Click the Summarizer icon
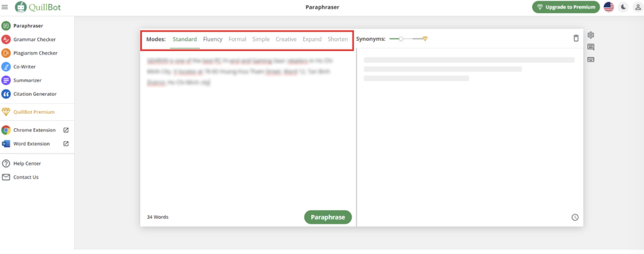This screenshot has height=254, width=644. (x=6, y=80)
